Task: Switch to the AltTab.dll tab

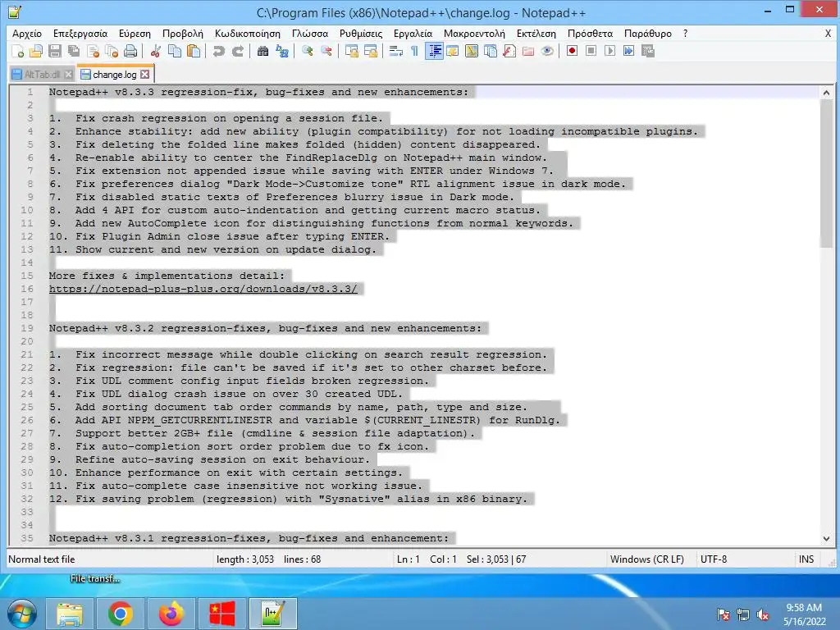Action: 43,75
